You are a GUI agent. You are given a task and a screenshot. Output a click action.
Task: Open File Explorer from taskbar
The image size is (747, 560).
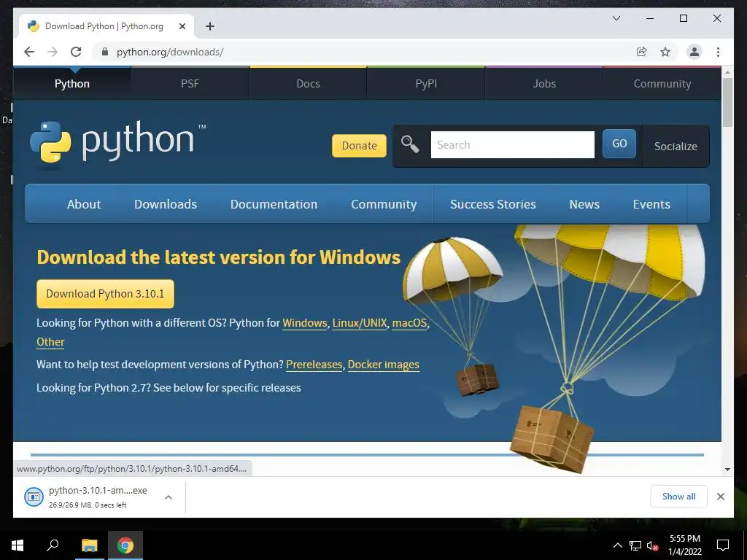[89, 545]
